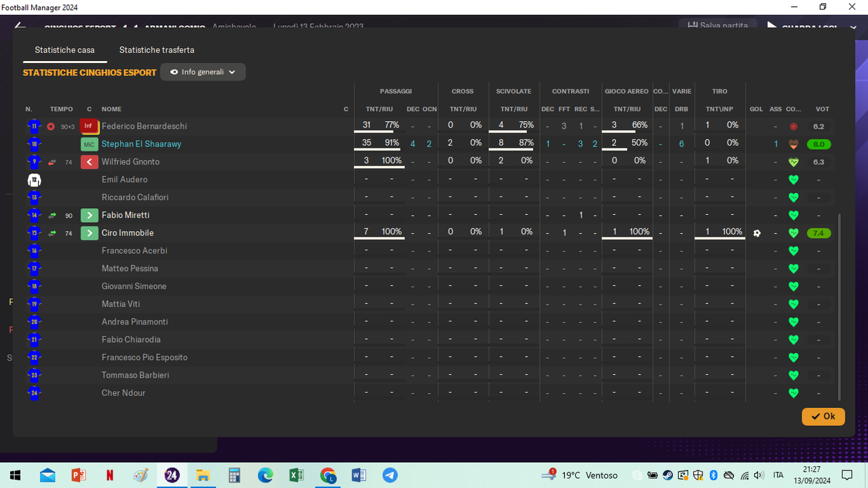Screen dimensions: 868x488
Task: Click the green MiC badge beside El Shaarawy
Action: pyautogui.click(x=90, y=144)
